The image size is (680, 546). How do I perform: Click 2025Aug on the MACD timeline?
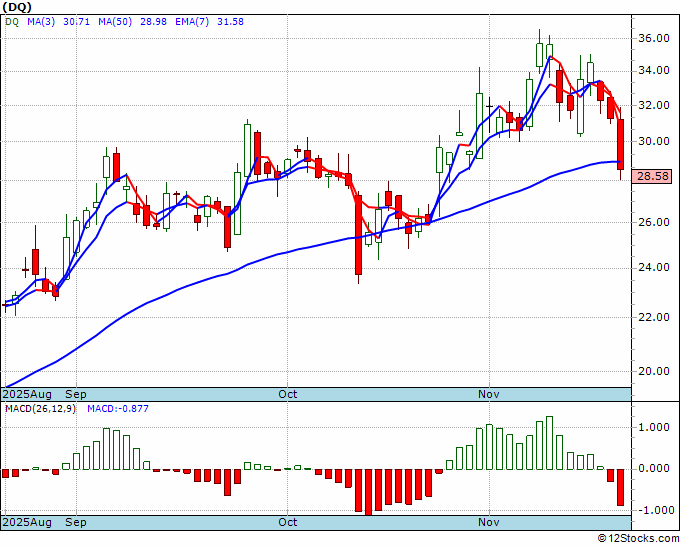pyautogui.click(x=27, y=522)
